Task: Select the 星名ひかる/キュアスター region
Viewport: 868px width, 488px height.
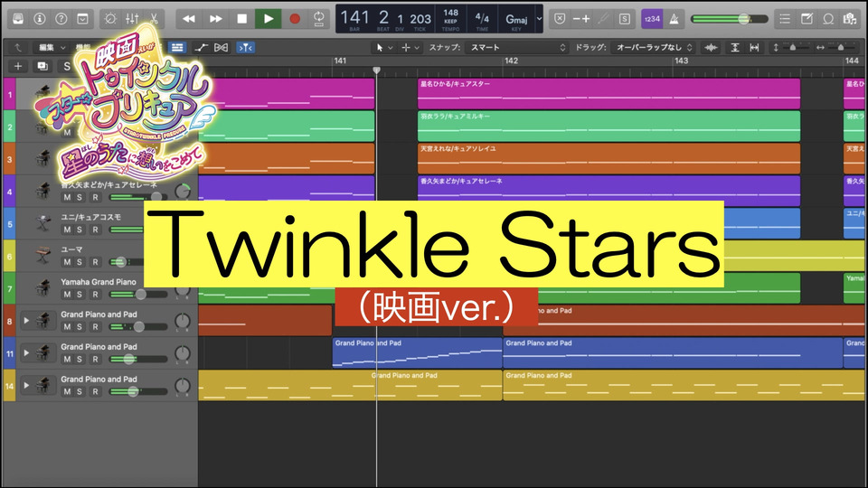Action: click(609, 93)
